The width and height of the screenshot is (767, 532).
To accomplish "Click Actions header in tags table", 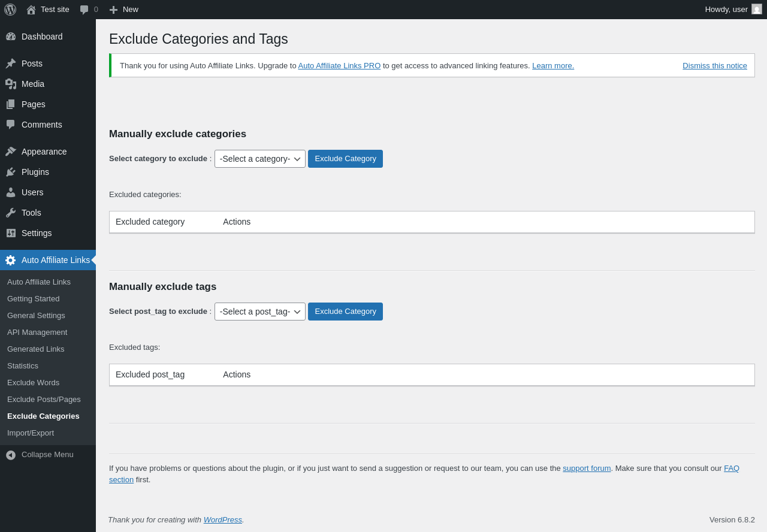I will tap(237, 374).
